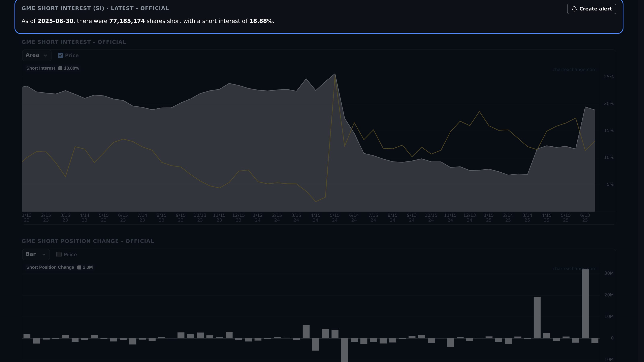The image size is (644, 362).
Task: Click the Short Position Change legend swatch
Action: 79,267
